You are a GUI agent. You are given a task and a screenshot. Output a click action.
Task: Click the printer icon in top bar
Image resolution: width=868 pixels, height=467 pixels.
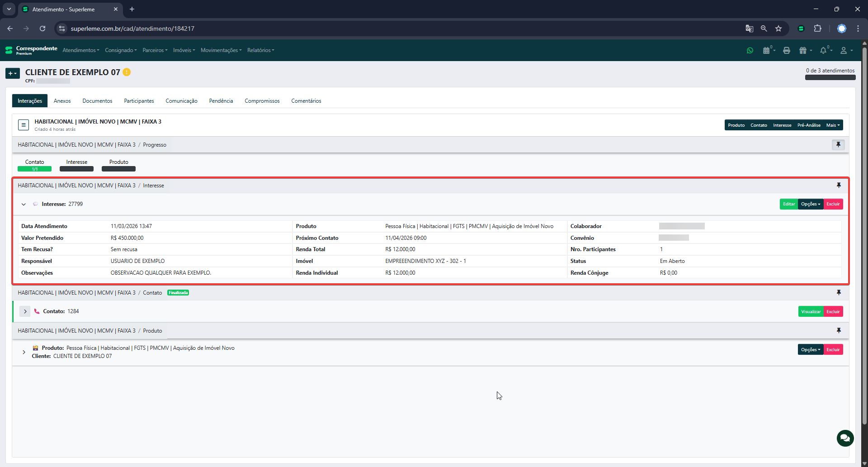click(787, 51)
